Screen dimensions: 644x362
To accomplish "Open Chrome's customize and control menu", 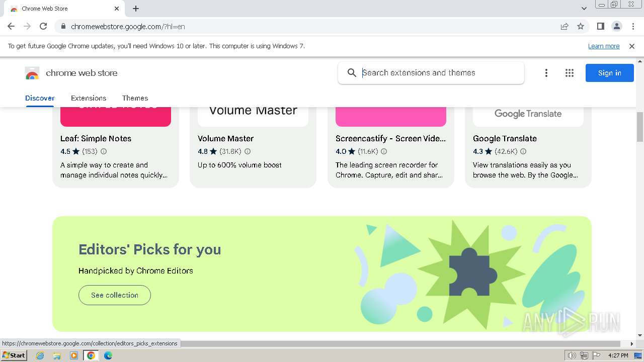I will 633,26.
